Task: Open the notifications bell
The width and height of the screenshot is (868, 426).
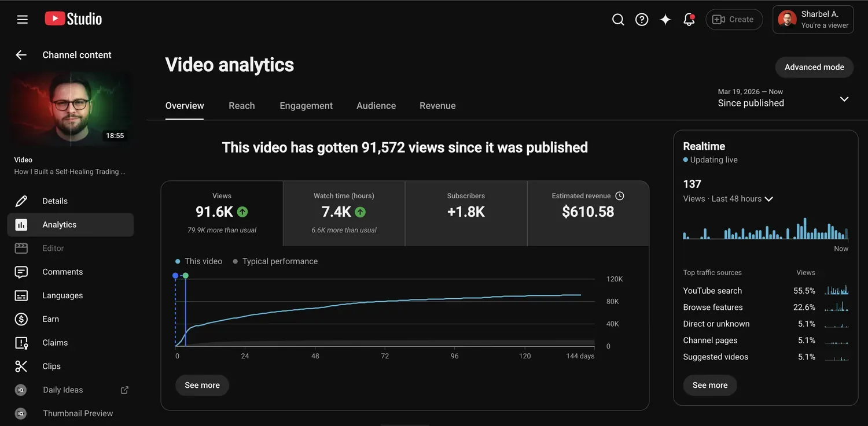Action: pyautogui.click(x=689, y=20)
